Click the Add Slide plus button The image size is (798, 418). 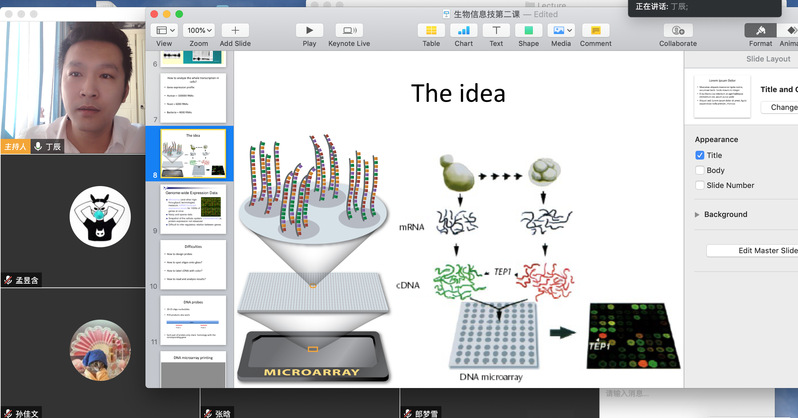(235, 31)
